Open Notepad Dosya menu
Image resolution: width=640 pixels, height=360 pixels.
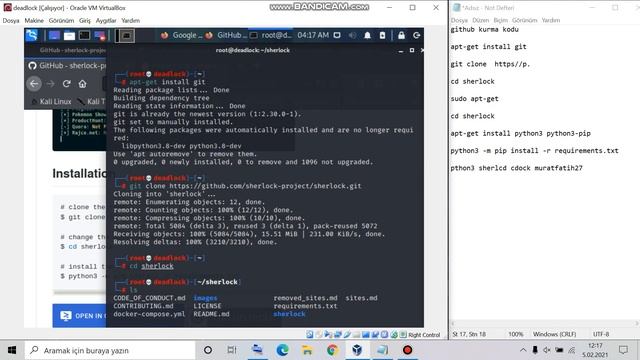pyautogui.click(x=460, y=20)
